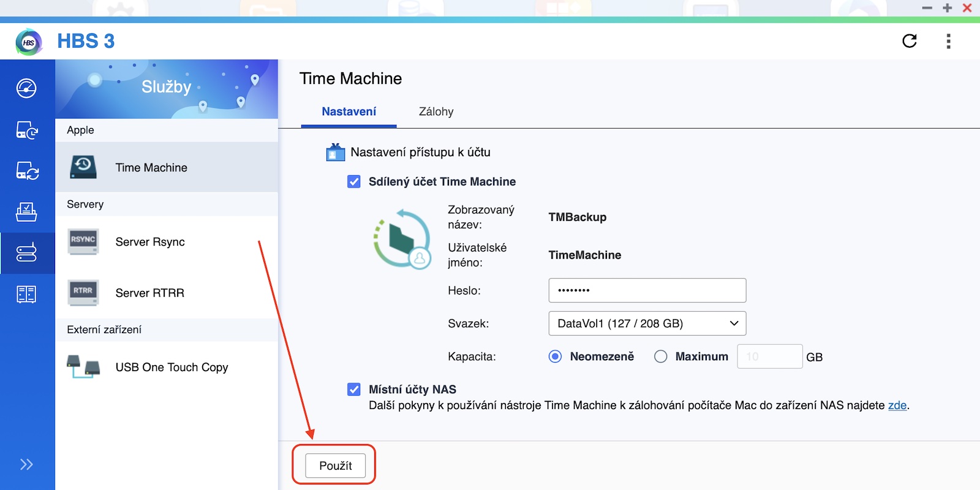Maximize the HBS 3 window
Screen dimensions: 980x490
948,8
